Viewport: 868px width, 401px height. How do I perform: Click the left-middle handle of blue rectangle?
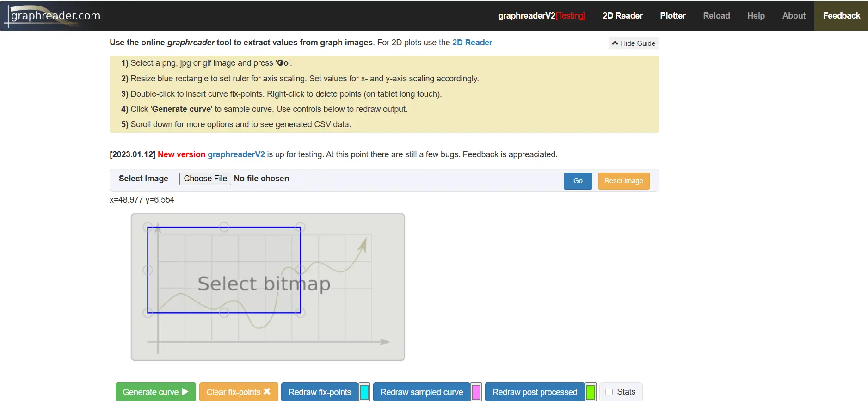[x=148, y=270]
